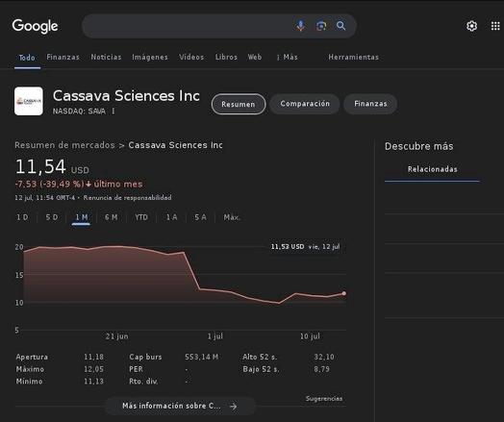Click the Rto. div. label
Image resolution: width=504 pixels, height=422 pixels.
143,382
